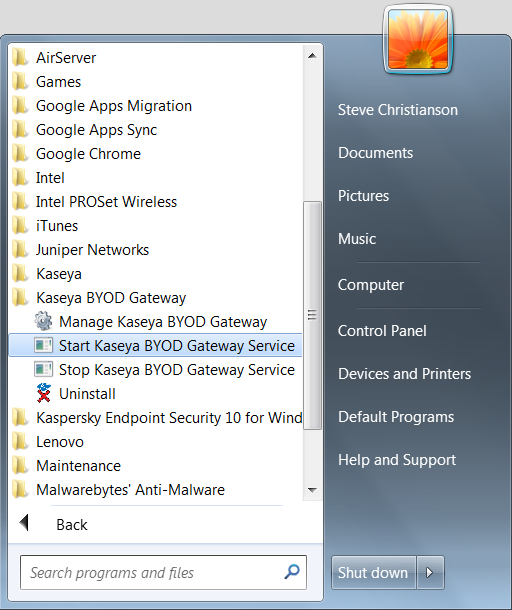This screenshot has height=610, width=512.
Task: Click the Google Apps Sync folder icon
Action: [19, 130]
